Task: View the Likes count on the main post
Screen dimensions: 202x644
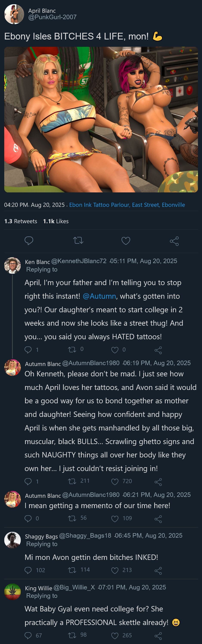Action: [x=56, y=221]
